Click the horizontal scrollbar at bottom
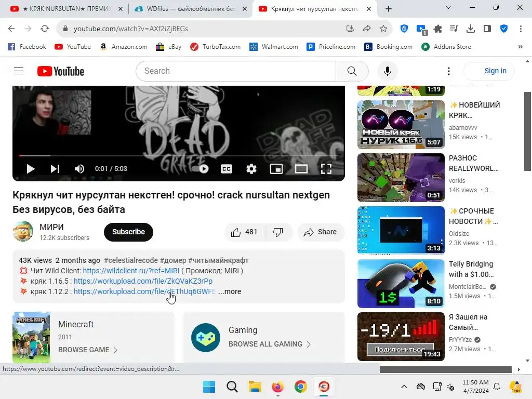 tap(445, 369)
